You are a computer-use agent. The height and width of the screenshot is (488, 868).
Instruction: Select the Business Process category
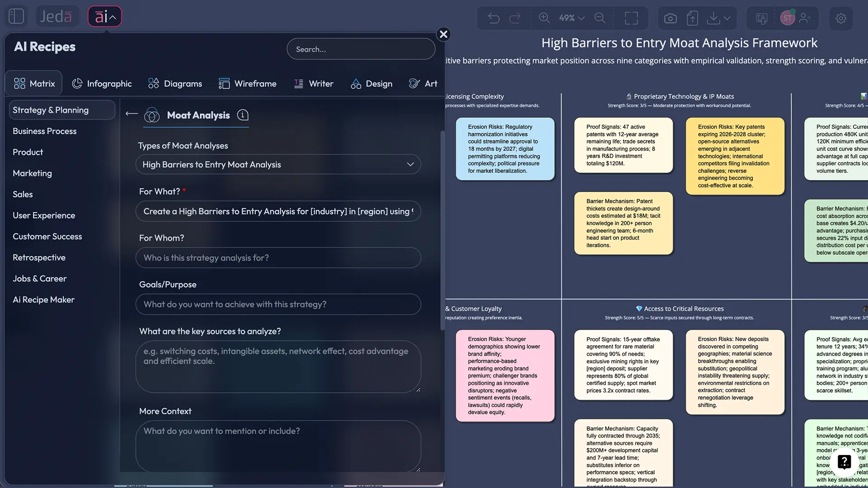44,131
